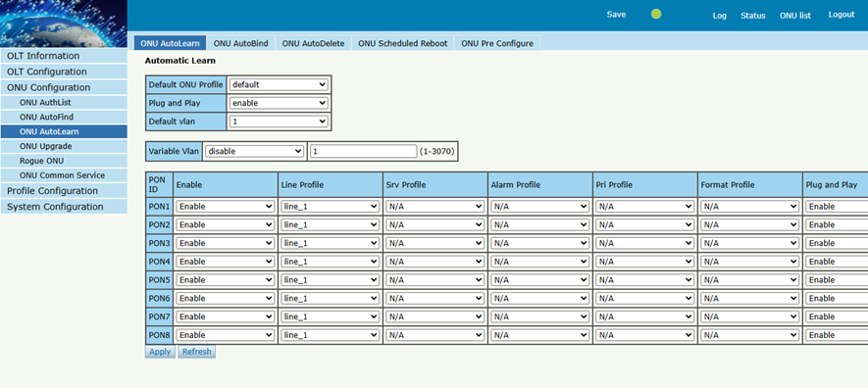Switch to the ONU AutoDelete tab
This screenshot has width=868, height=388.
tap(313, 43)
